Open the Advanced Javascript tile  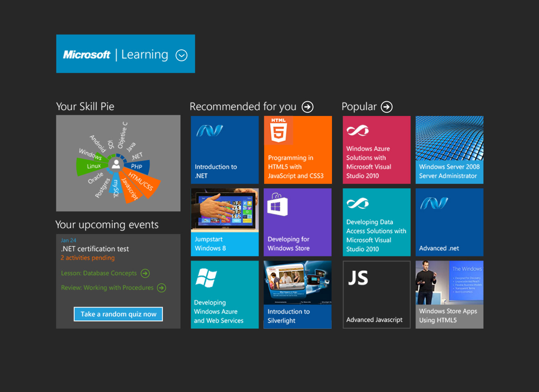(x=376, y=295)
